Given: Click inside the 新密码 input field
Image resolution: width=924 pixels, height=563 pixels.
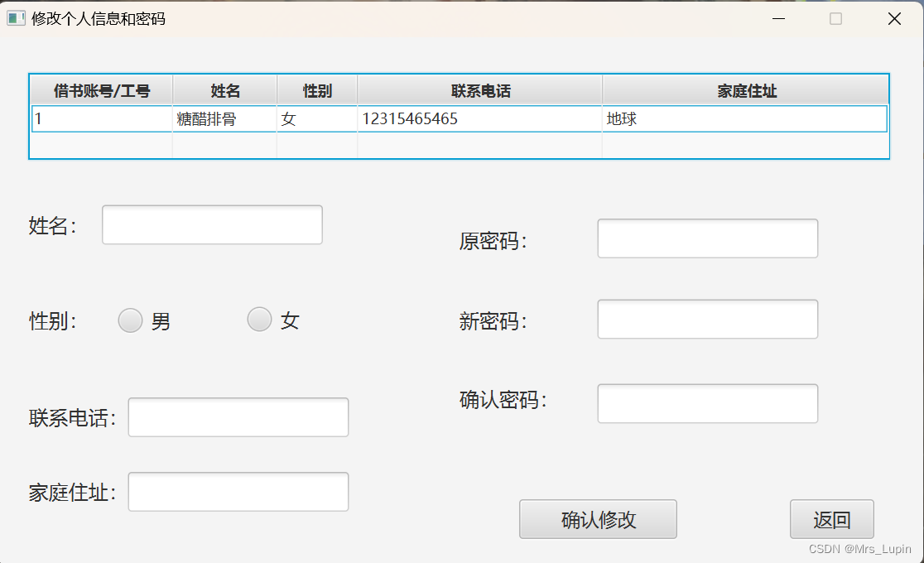Looking at the screenshot, I should pyautogui.click(x=707, y=319).
